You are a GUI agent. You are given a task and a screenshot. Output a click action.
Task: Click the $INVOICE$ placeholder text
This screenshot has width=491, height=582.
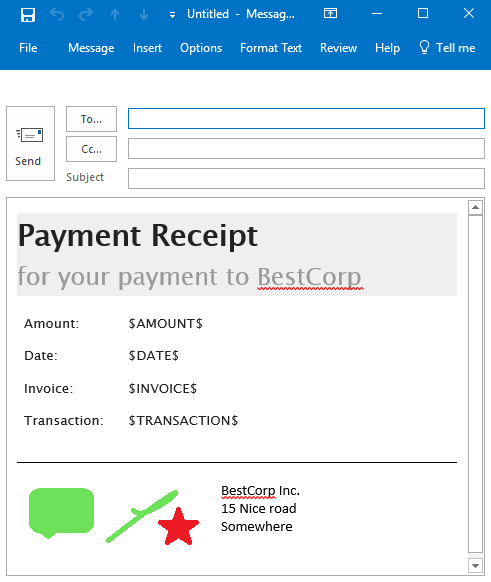163,389
